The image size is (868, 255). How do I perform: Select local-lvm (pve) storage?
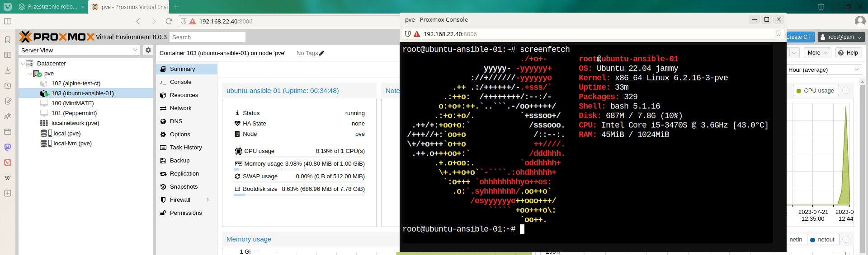point(86,144)
